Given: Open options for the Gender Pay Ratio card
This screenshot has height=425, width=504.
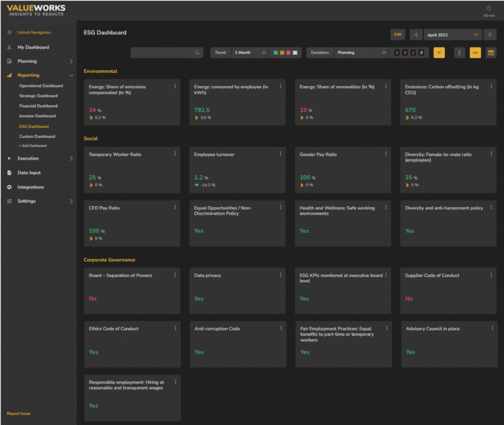Looking at the screenshot, I should 386,154.
